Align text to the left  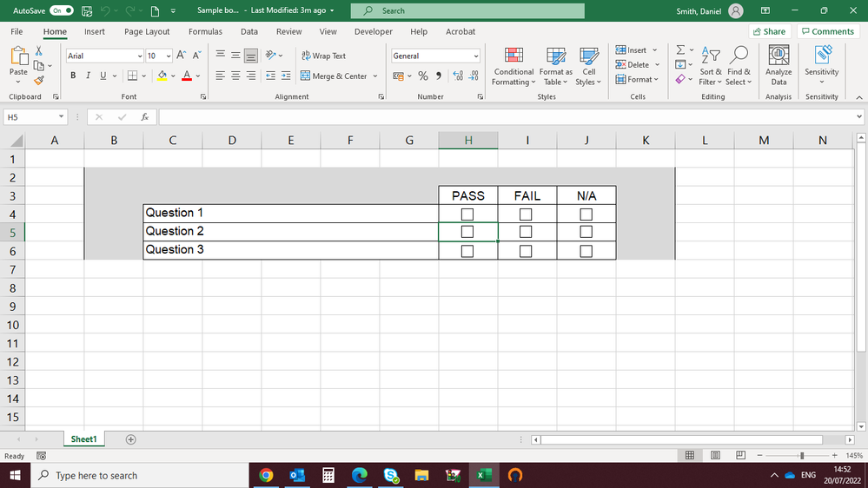coord(221,76)
